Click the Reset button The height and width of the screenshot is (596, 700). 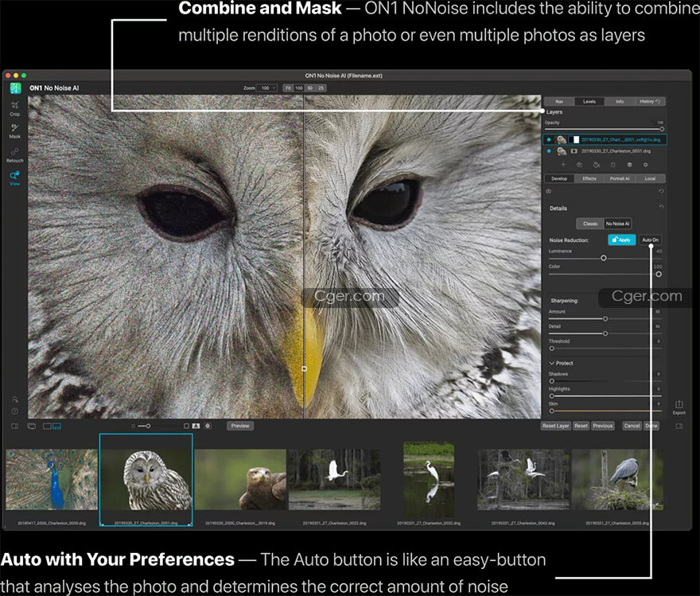tap(581, 426)
